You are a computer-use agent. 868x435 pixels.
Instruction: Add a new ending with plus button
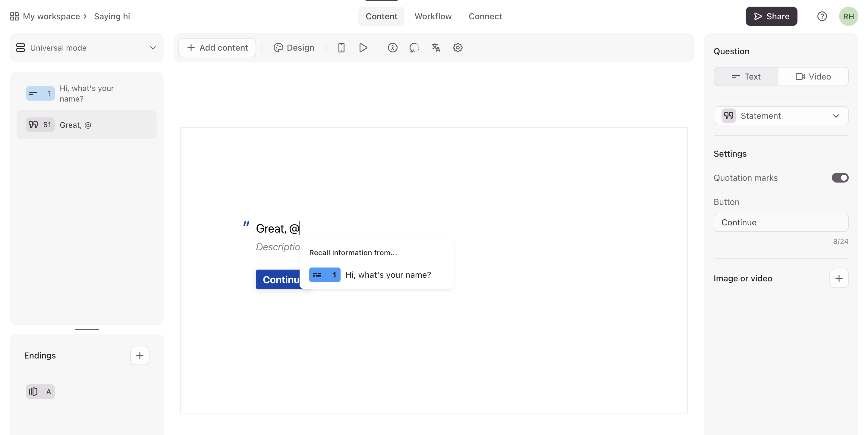pos(140,355)
